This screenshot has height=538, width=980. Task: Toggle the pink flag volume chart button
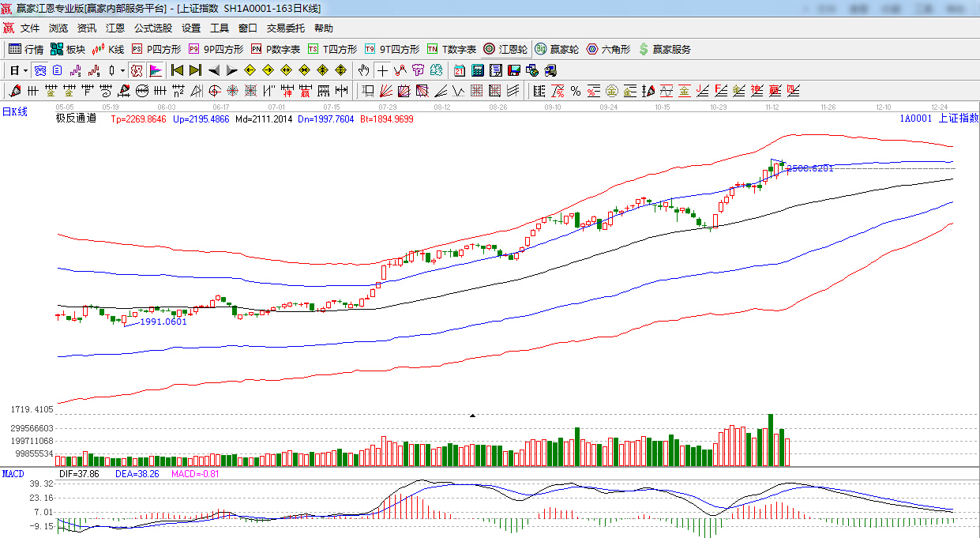pos(155,70)
